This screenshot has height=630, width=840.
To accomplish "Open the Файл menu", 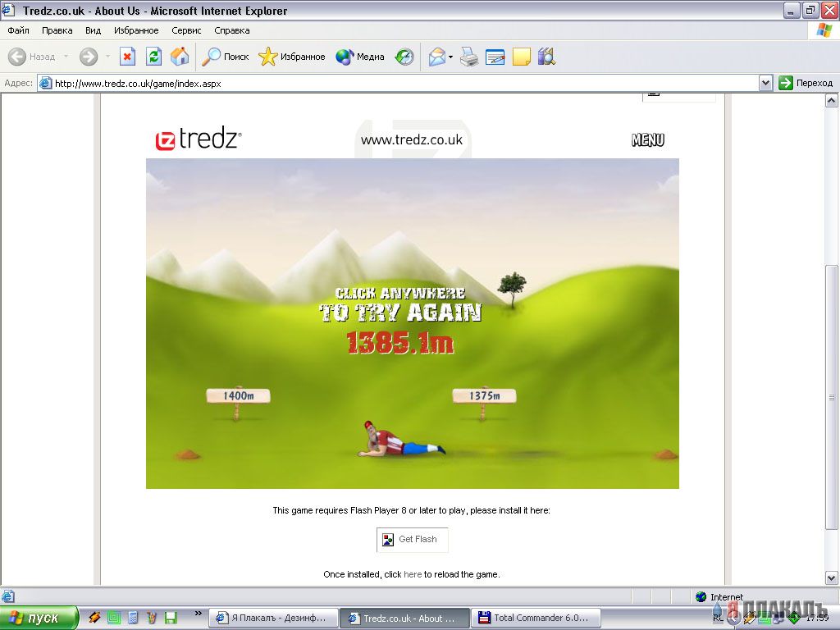I will pyautogui.click(x=18, y=30).
